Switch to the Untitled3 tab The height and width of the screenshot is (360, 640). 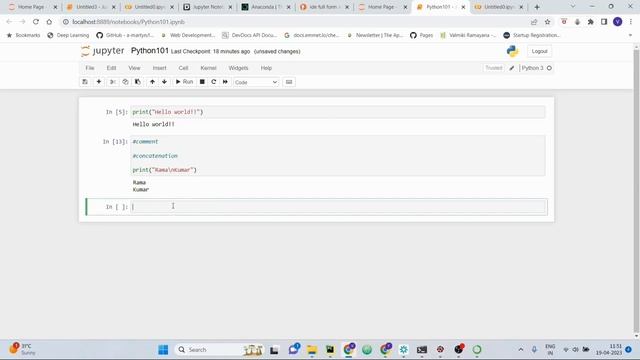coord(91,7)
